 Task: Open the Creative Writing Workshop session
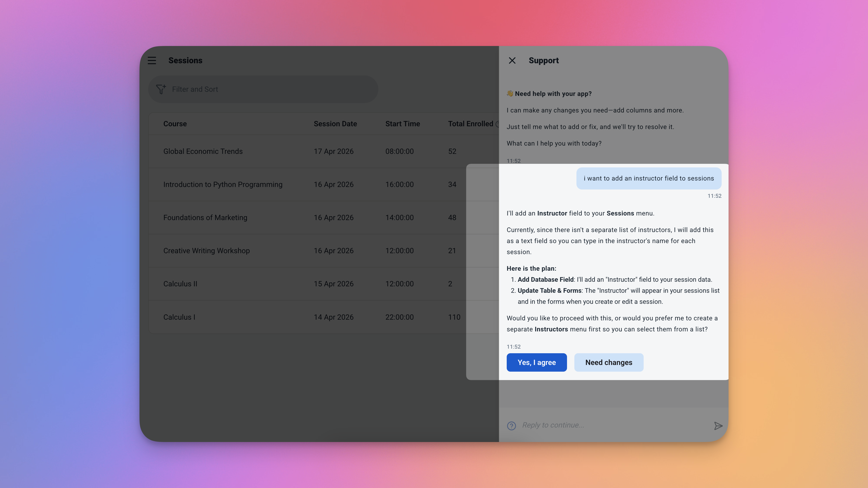[206, 251]
